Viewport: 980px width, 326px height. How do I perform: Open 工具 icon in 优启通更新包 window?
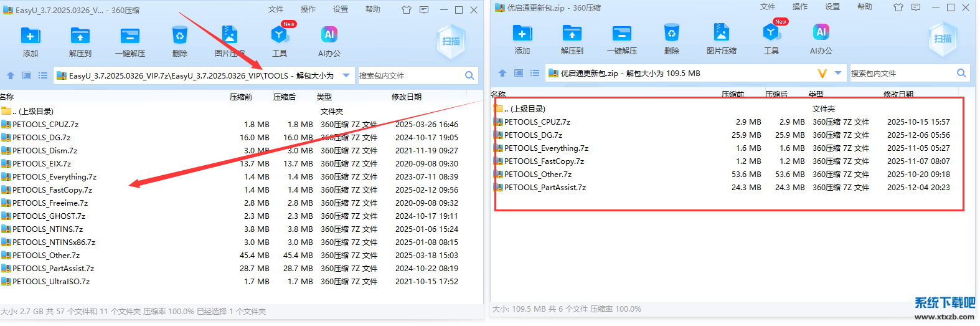[771, 33]
